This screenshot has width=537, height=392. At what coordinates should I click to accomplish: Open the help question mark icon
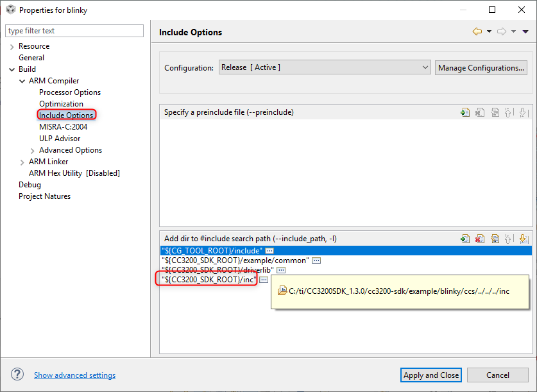point(17,375)
